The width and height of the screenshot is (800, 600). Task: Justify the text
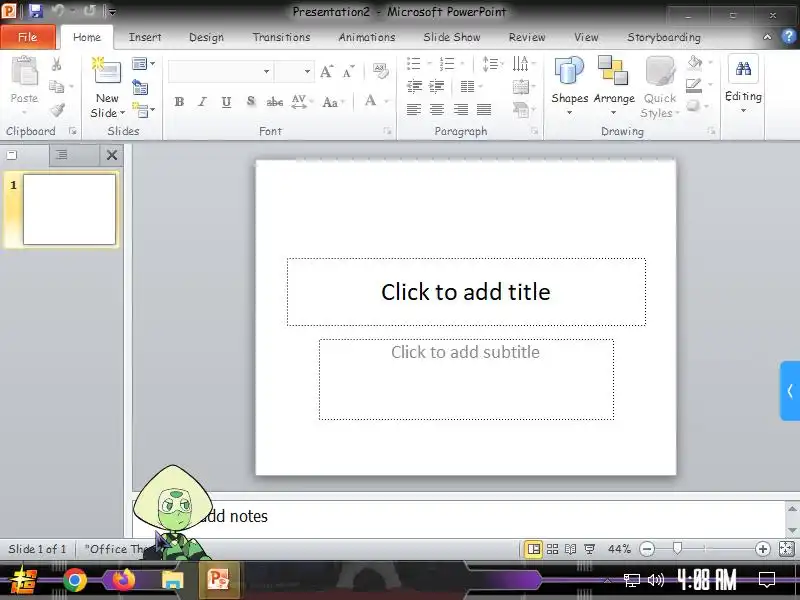coord(484,109)
